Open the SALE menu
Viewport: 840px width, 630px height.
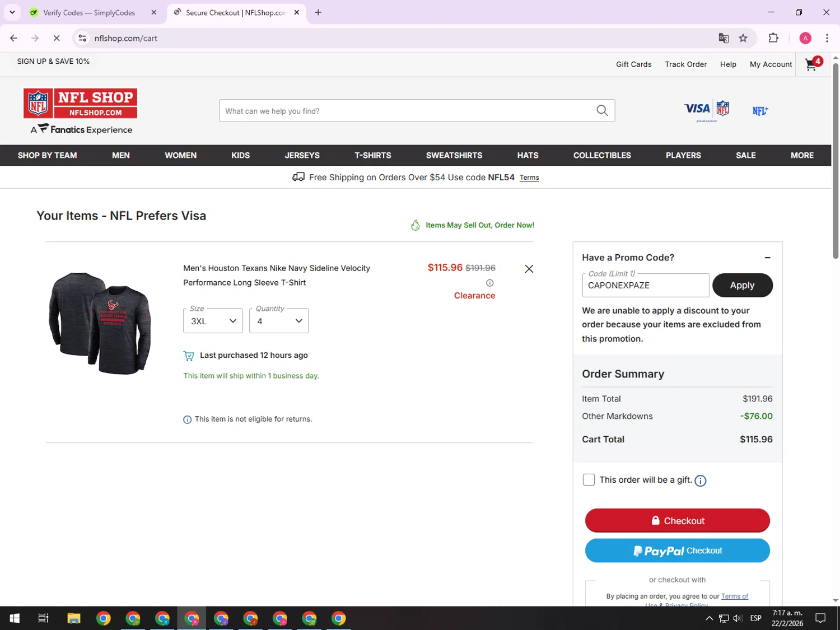[746, 155]
